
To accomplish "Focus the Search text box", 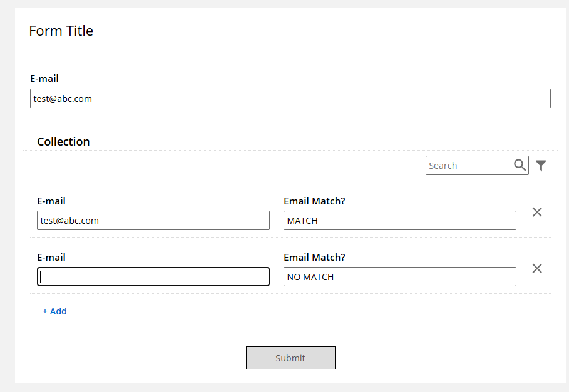I will click(469, 166).
